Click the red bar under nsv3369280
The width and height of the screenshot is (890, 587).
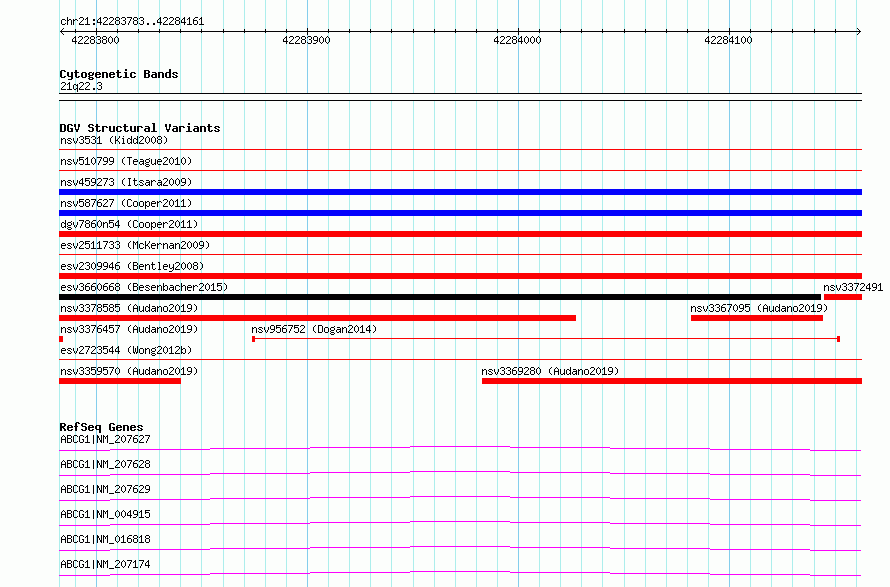coord(672,381)
